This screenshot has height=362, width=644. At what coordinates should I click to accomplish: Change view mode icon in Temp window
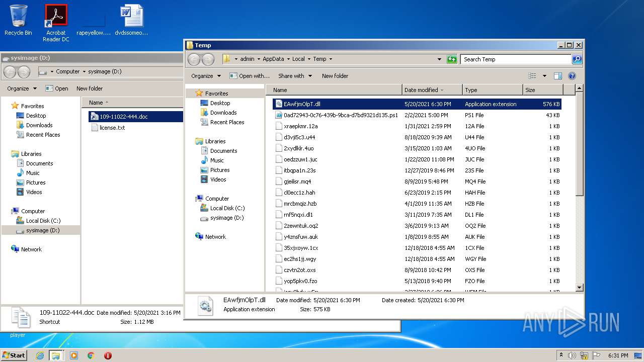[x=532, y=76]
